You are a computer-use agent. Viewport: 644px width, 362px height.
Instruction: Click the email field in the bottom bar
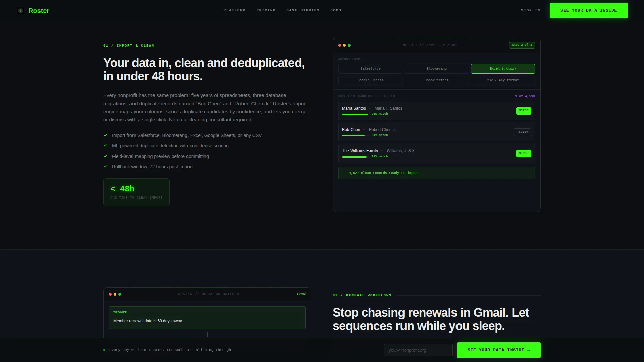418,350
